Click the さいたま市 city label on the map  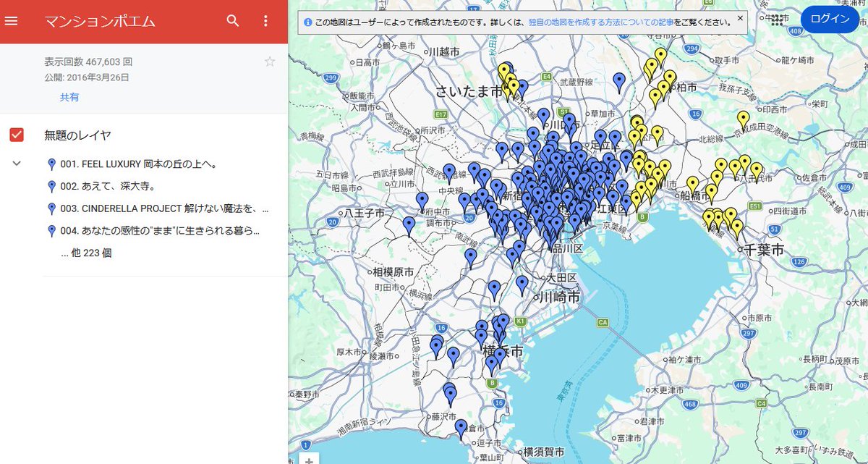[x=469, y=91]
